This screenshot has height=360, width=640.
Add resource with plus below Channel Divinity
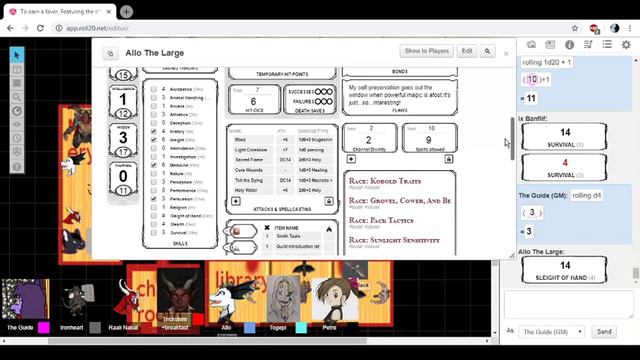351,159
